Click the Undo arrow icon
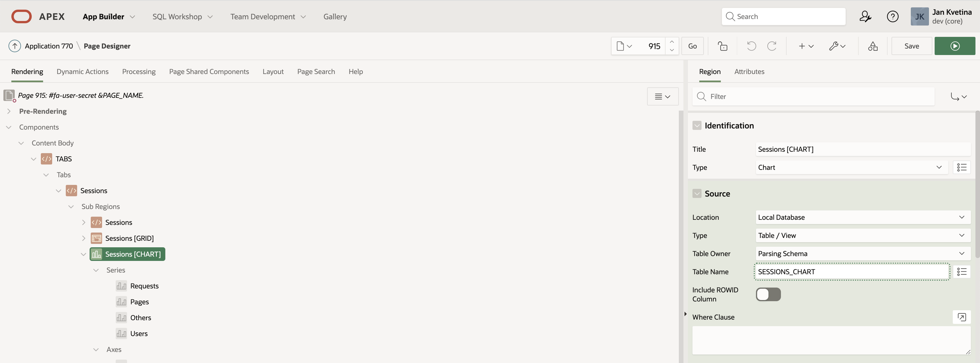 coord(751,46)
